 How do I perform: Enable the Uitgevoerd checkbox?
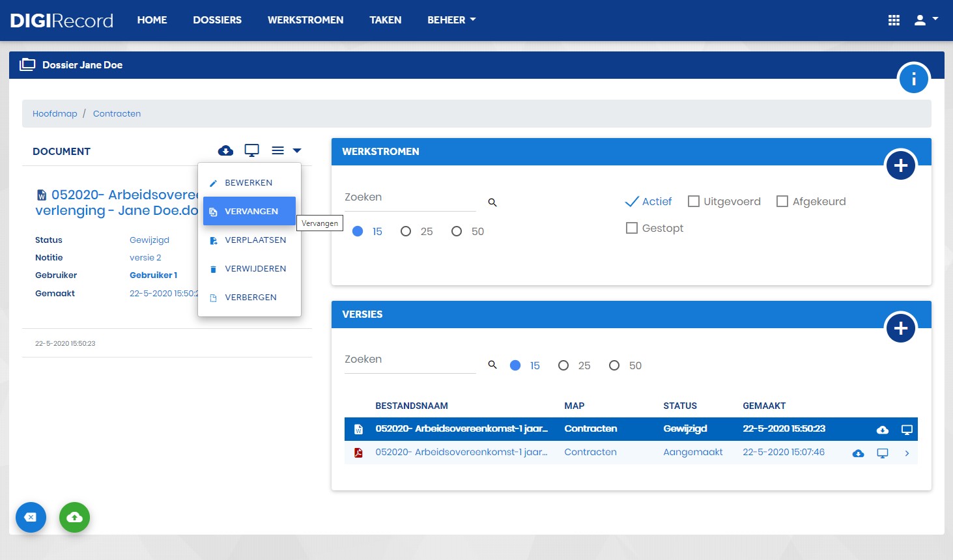pos(694,201)
